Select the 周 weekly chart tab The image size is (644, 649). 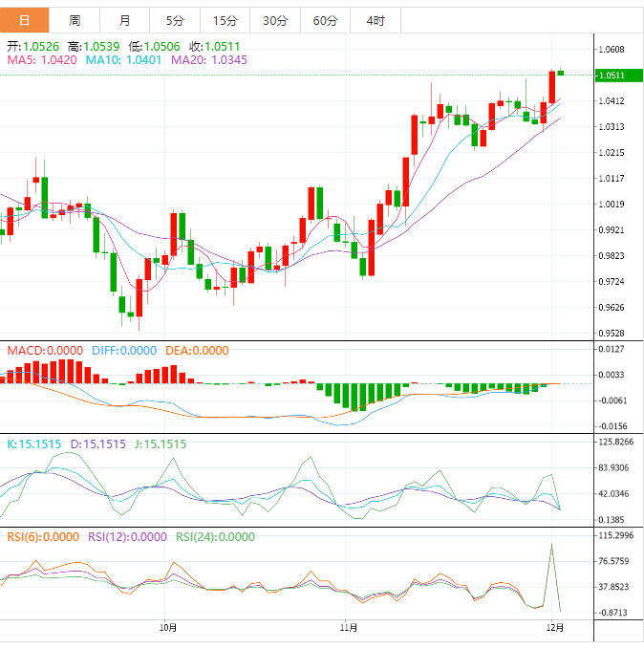click(x=75, y=20)
